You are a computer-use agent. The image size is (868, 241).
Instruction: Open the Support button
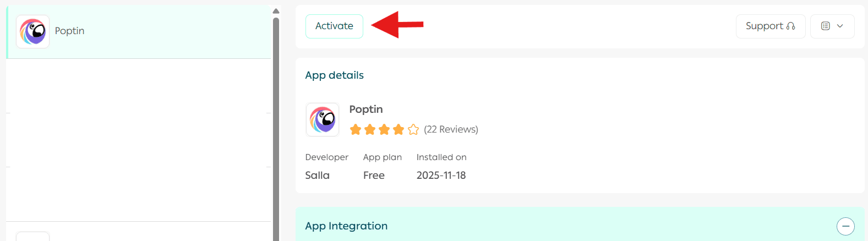coord(770,26)
